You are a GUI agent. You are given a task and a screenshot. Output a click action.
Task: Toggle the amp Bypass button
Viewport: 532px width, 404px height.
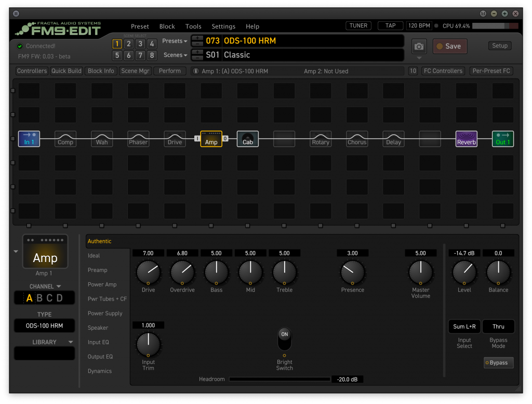click(x=498, y=362)
